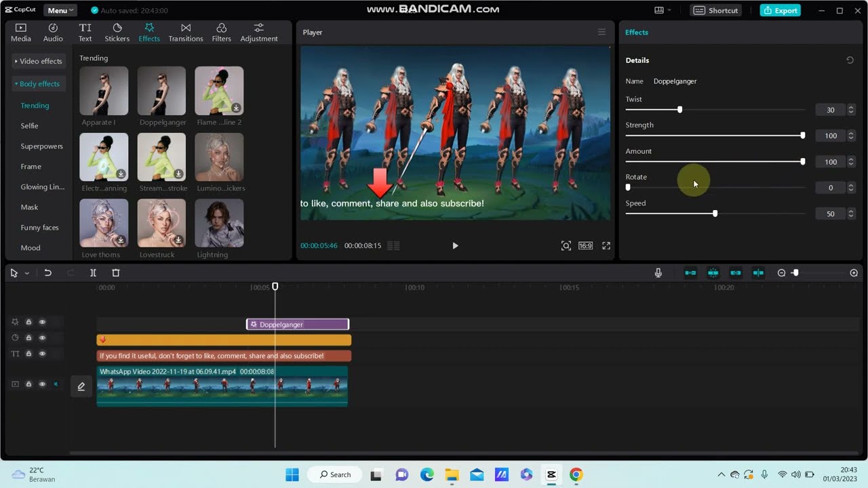
Task: Mute the main video track audio
Action: (56, 384)
